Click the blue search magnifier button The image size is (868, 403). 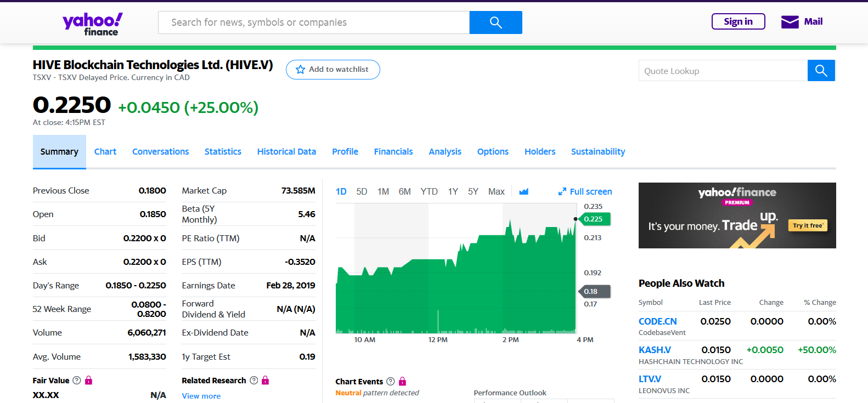coord(495,22)
